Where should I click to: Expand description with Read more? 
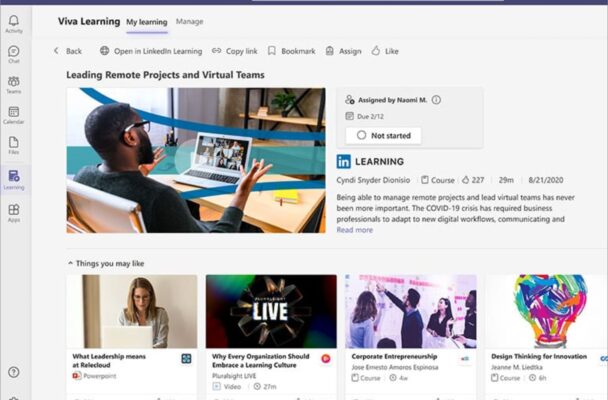354,230
